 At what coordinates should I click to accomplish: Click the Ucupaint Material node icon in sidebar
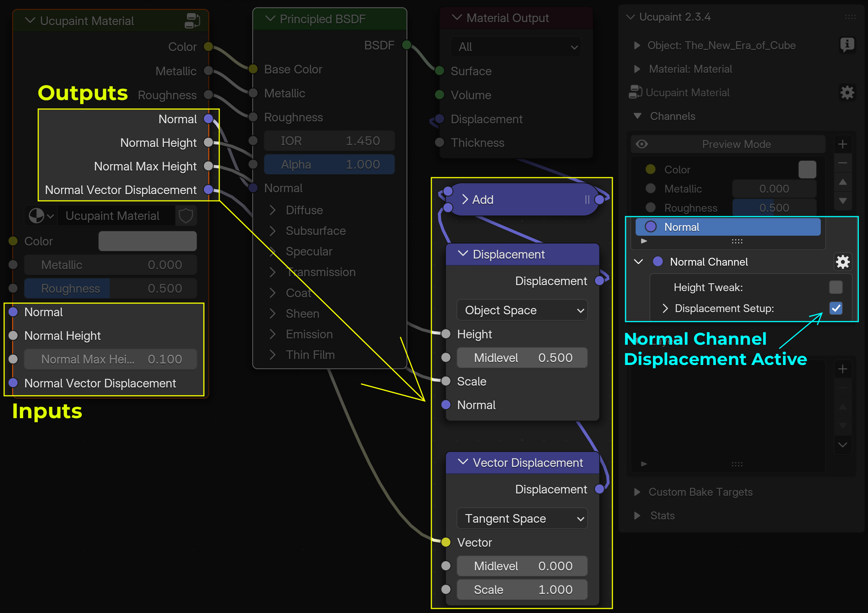(x=636, y=92)
